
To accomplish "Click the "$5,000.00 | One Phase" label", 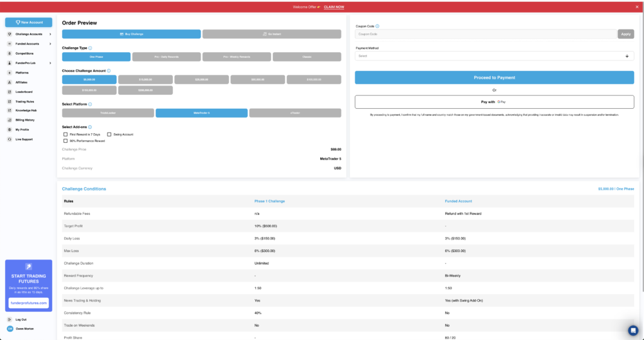I will pyautogui.click(x=616, y=189).
